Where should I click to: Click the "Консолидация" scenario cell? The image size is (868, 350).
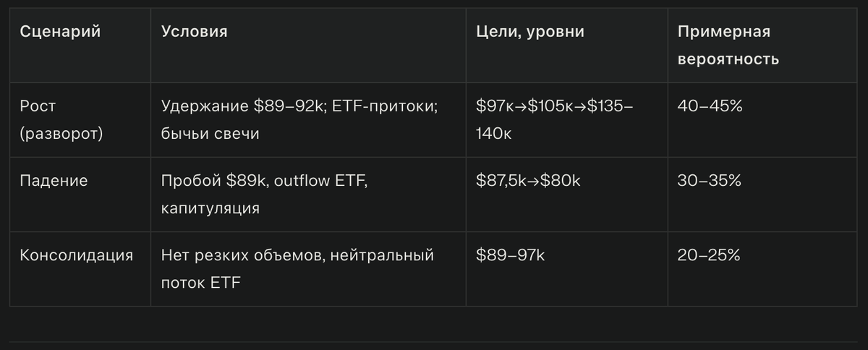click(76, 255)
